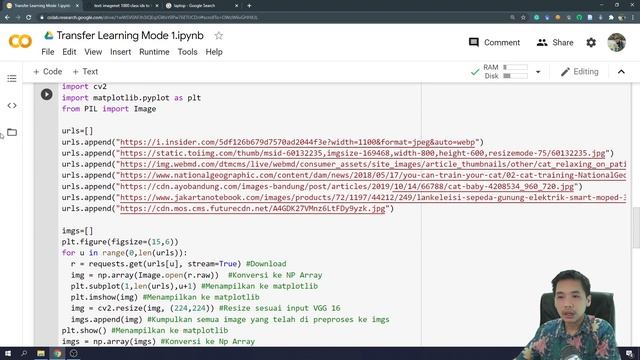640x360 pixels.
Task: Open File Explorer from the taskbar
Action: tap(41, 353)
